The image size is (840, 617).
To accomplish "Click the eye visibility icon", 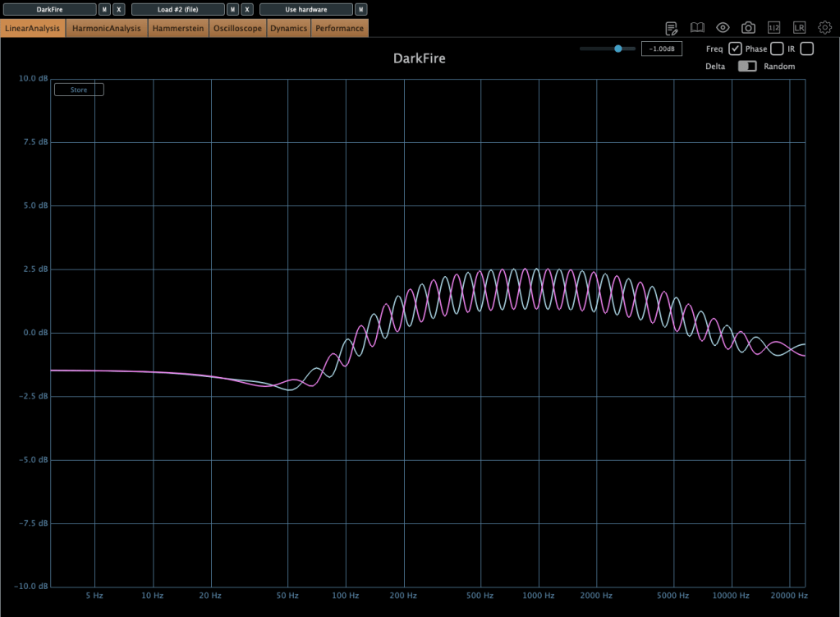I will point(723,28).
